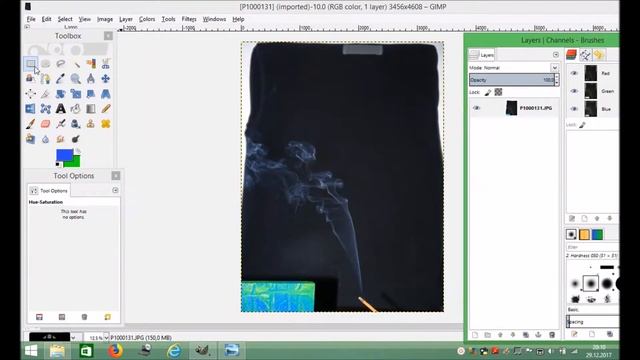This screenshot has width=640, height=360.
Task: Select the Blend gradient tool
Action: tap(91, 109)
